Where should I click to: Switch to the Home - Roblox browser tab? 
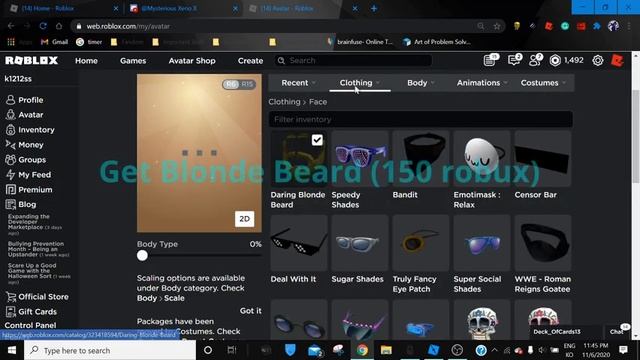64,8
